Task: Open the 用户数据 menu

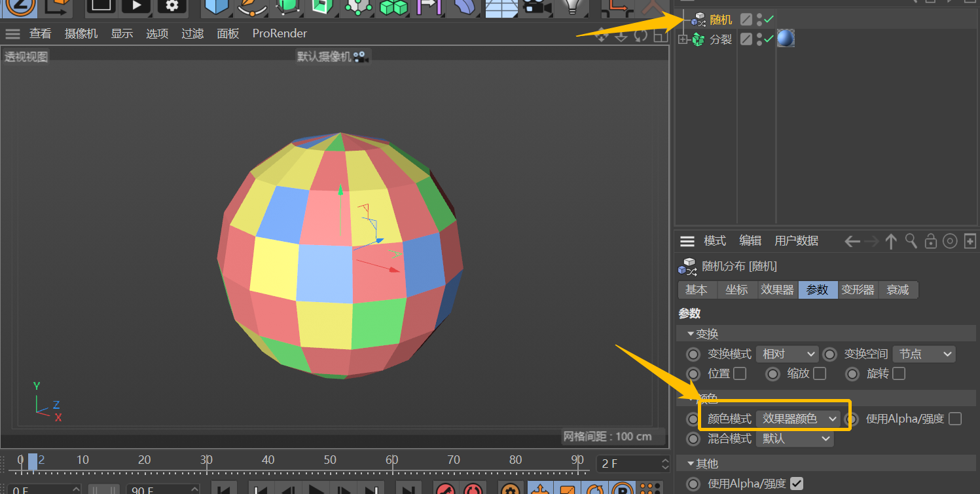Action: click(796, 240)
